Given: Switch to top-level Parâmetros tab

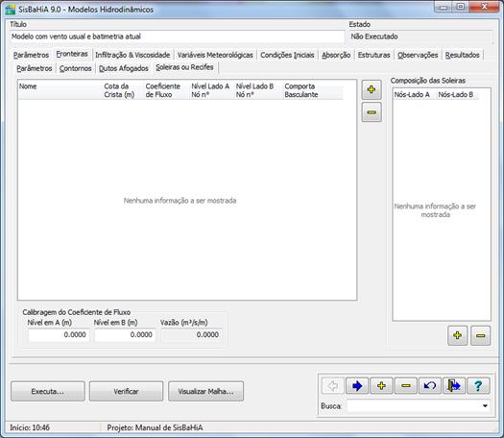Looking at the screenshot, I should pyautogui.click(x=31, y=55).
